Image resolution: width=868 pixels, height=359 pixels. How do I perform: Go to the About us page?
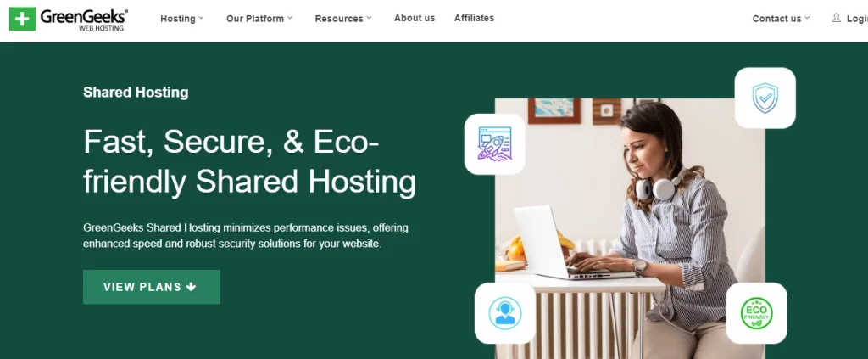[414, 19]
